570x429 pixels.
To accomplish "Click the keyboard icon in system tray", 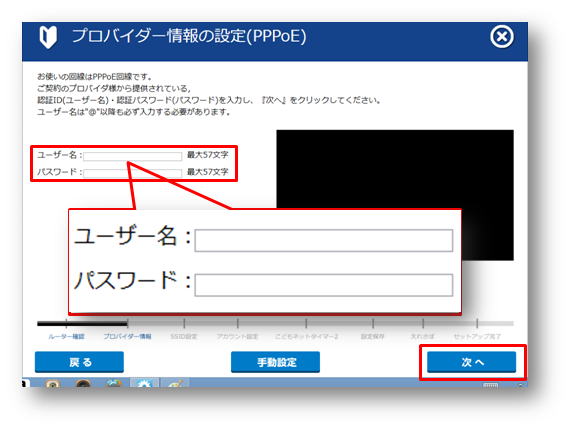I will click(490, 385).
